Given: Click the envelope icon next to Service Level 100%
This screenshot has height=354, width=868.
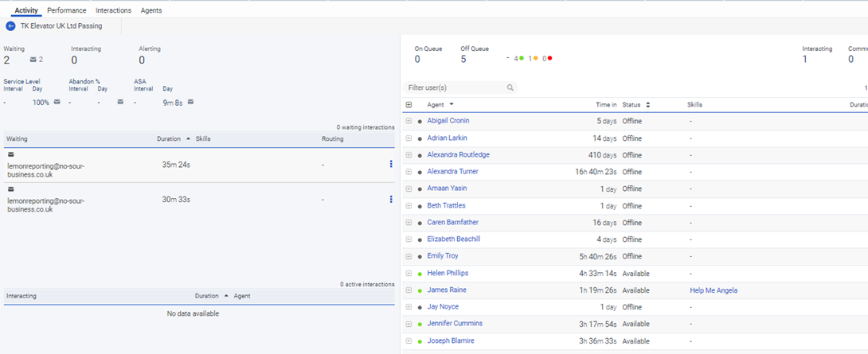Looking at the screenshot, I should [57, 102].
